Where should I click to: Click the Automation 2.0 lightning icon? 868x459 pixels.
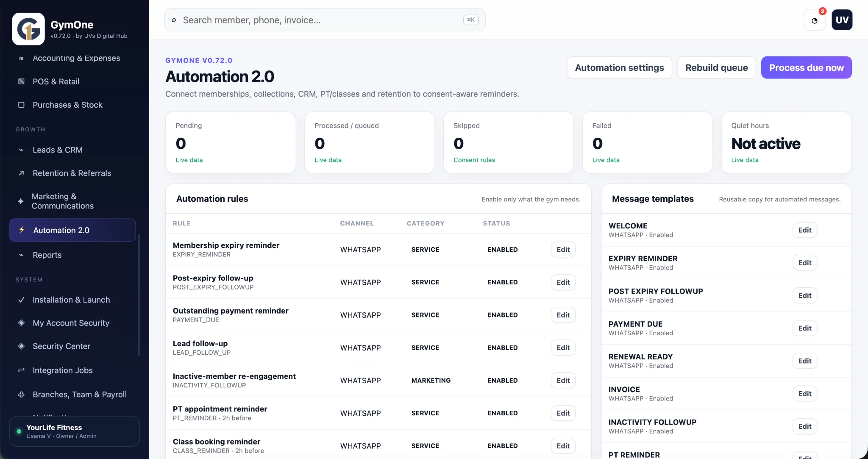[22, 230]
